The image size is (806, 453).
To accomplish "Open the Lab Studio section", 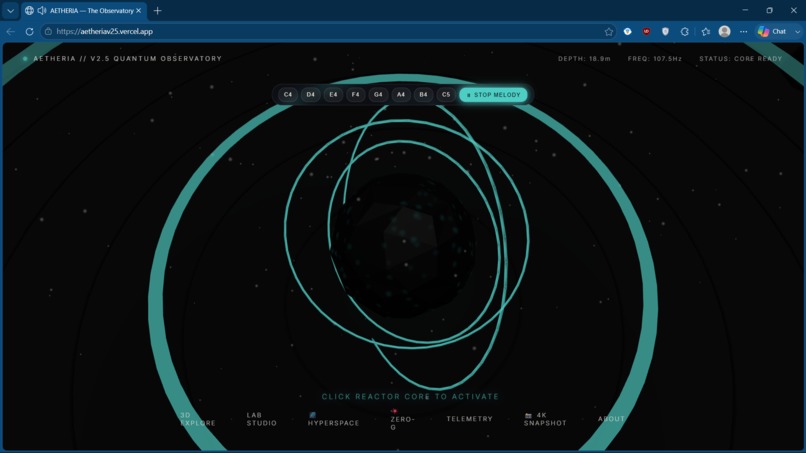I will (x=262, y=419).
